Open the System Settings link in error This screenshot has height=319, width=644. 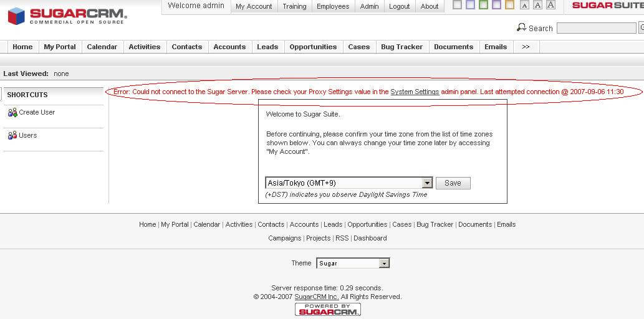[415, 92]
